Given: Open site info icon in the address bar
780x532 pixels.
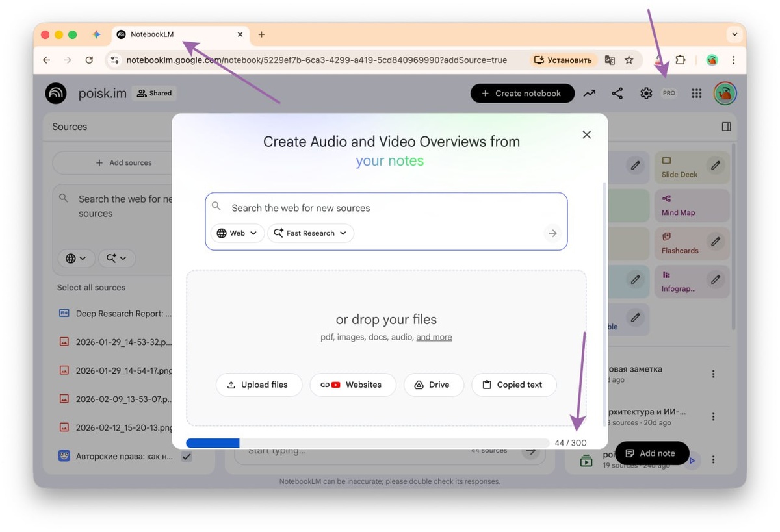Looking at the screenshot, I should coord(114,60).
